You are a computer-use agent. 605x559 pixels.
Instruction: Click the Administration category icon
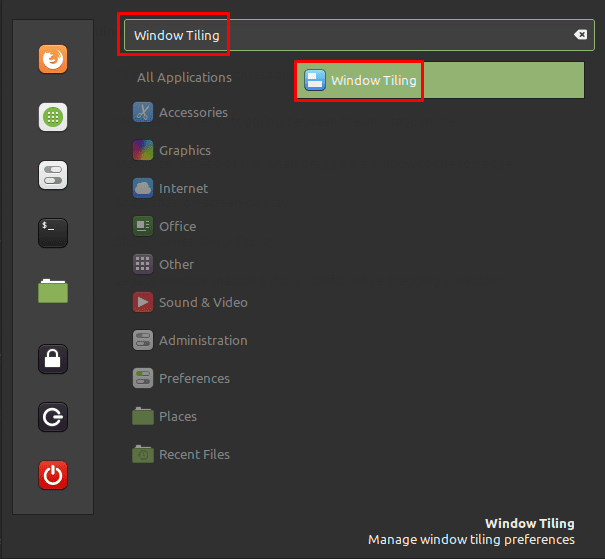coord(143,340)
